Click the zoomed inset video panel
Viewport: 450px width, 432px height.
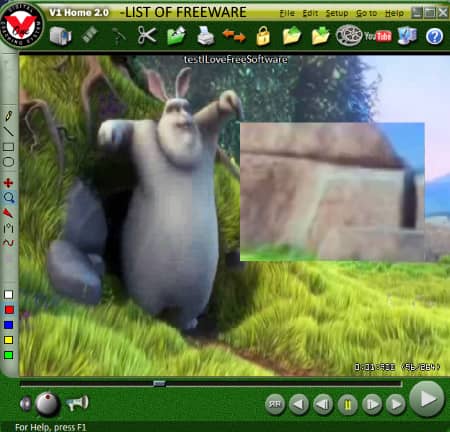coord(332,192)
